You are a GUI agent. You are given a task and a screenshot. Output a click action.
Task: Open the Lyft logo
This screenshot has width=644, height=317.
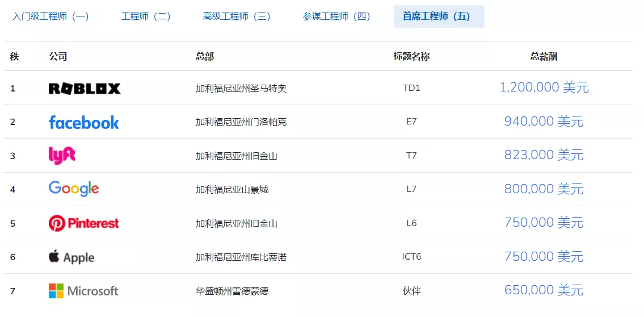62,156
